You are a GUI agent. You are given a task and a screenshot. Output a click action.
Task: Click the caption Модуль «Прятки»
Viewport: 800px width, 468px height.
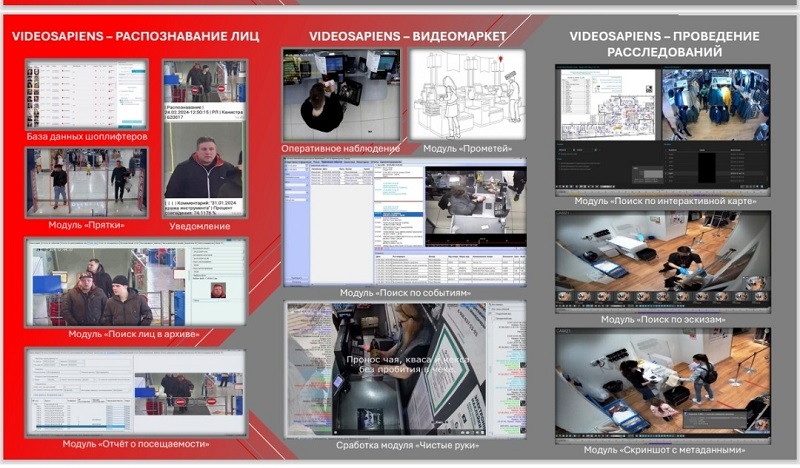(x=86, y=225)
